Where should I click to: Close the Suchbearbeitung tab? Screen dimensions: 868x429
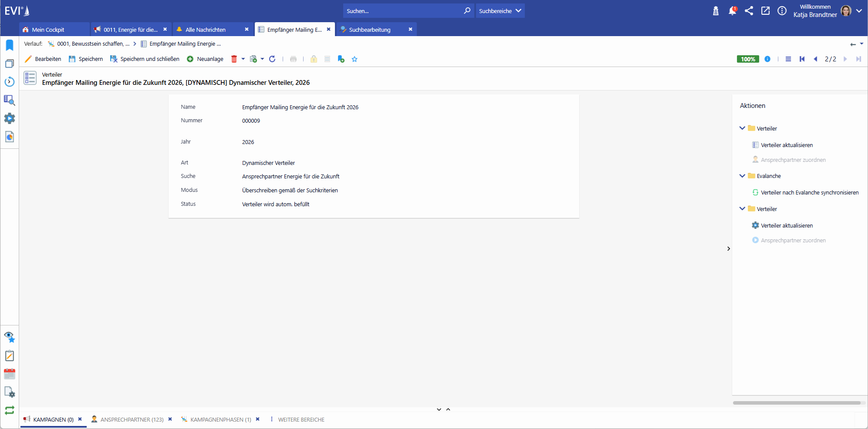(410, 29)
